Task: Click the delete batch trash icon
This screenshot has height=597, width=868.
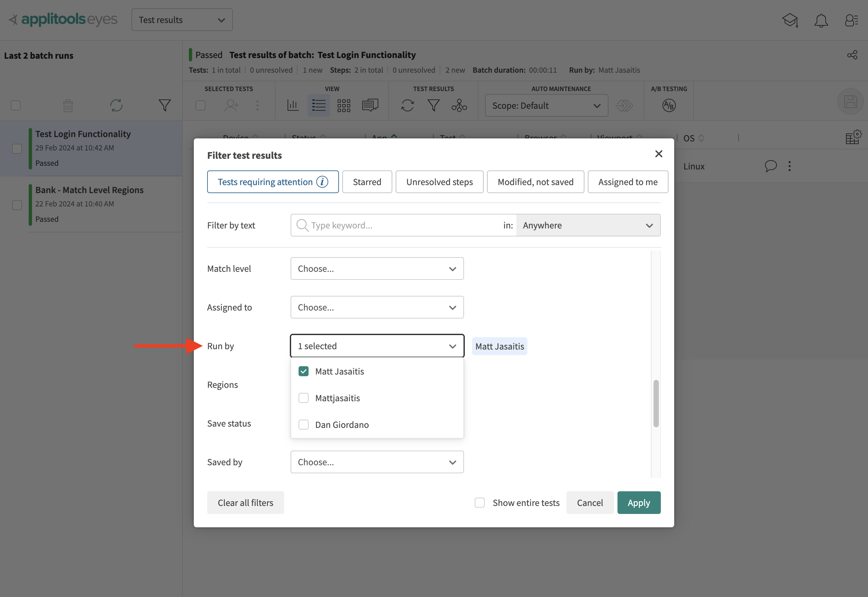Action: (68, 105)
